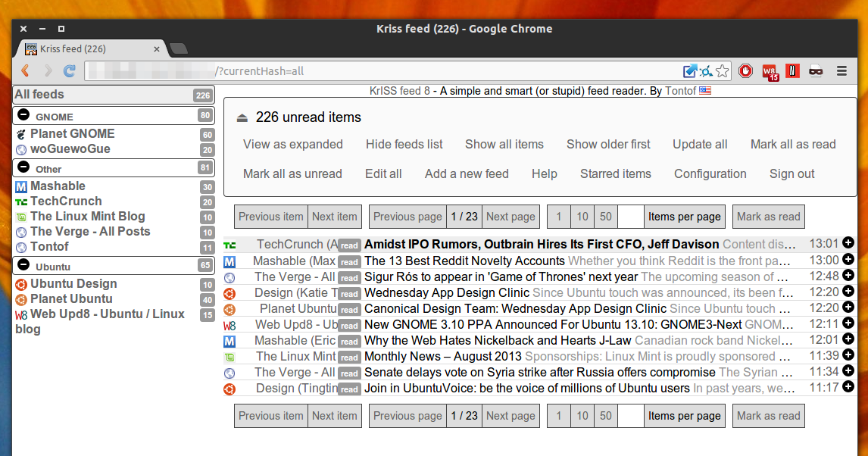Expand the Sigur Rós item with plus icon

point(848,274)
